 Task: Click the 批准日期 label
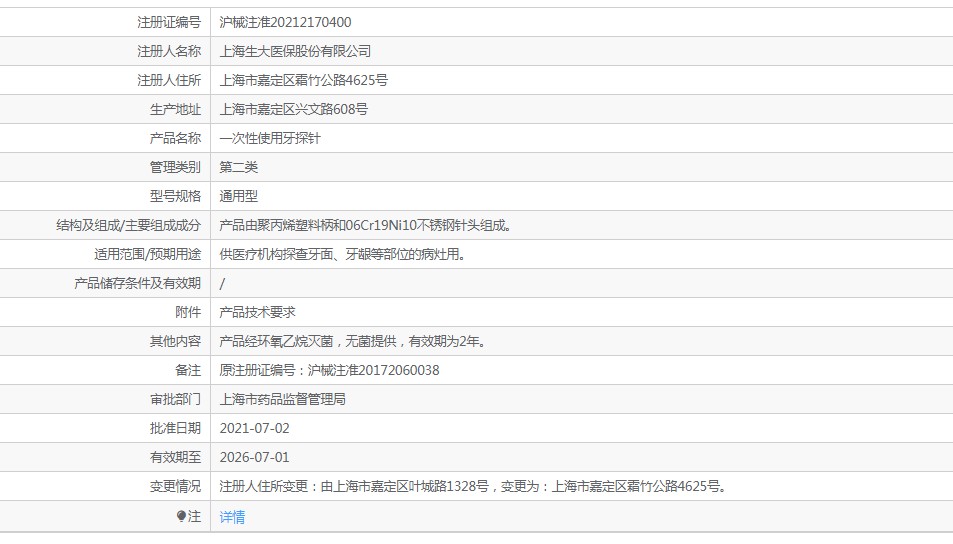176,429
